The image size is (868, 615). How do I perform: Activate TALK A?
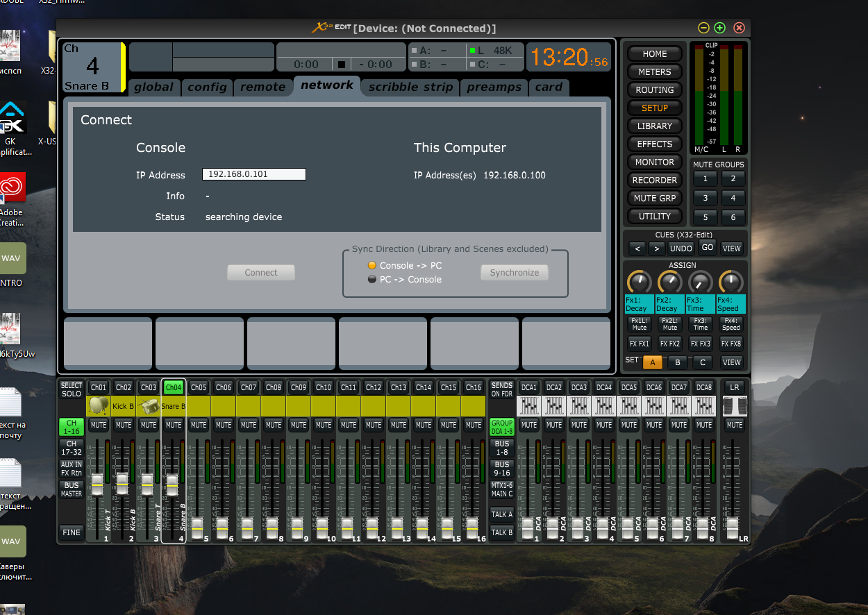coord(501,514)
